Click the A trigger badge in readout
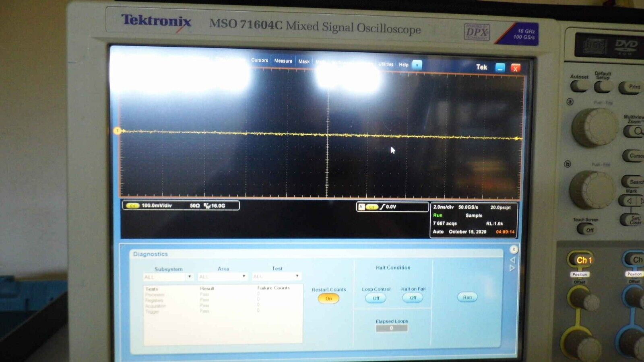644x362 pixels. [x=361, y=206]
